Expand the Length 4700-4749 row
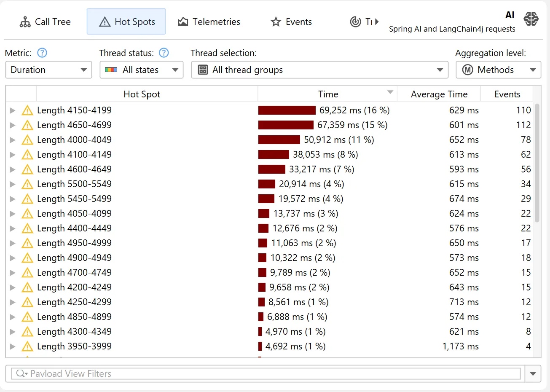The image size is (550, 392). (13, 273)
